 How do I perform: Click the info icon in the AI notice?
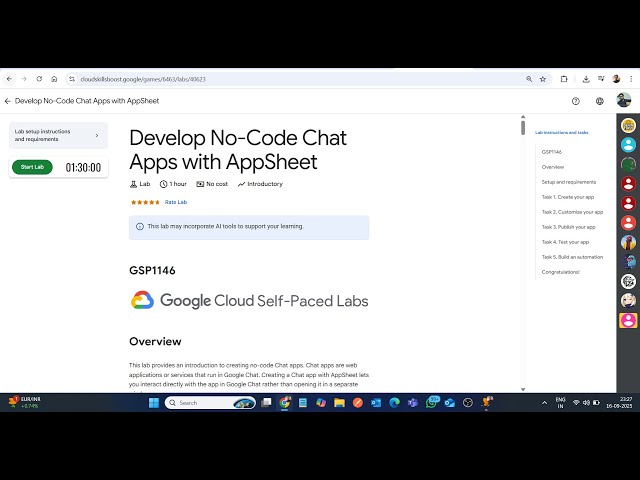(140, 227)
